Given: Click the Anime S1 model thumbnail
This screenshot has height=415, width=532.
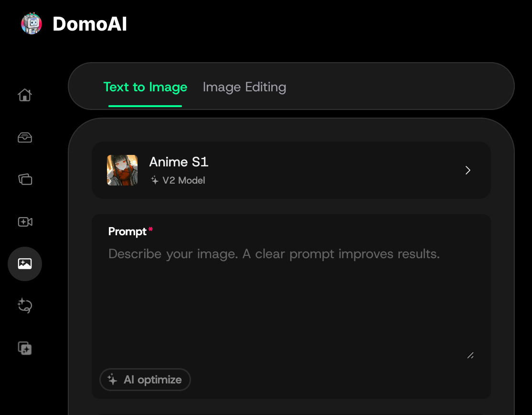Looking at the screenshot, I should [122, 170].
